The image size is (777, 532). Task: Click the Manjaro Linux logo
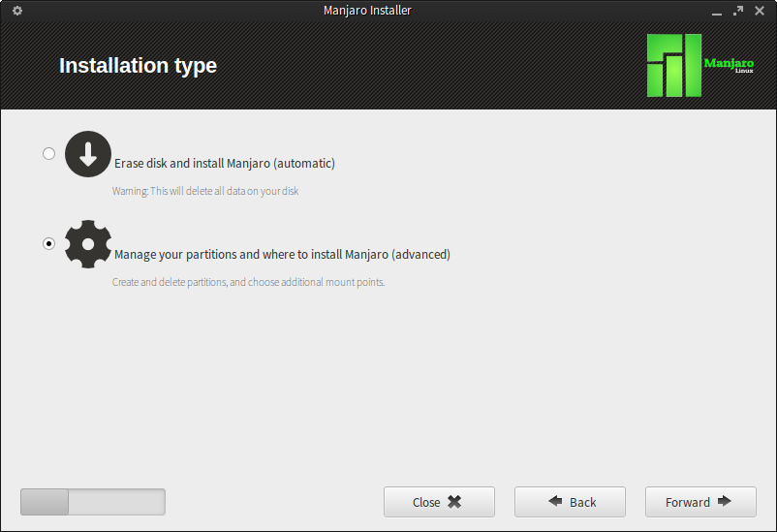coord(699,66)
